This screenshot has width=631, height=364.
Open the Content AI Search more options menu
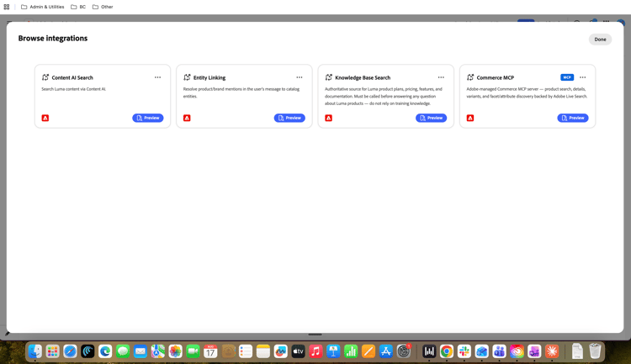pyautogui.click(x=158, y=77)
